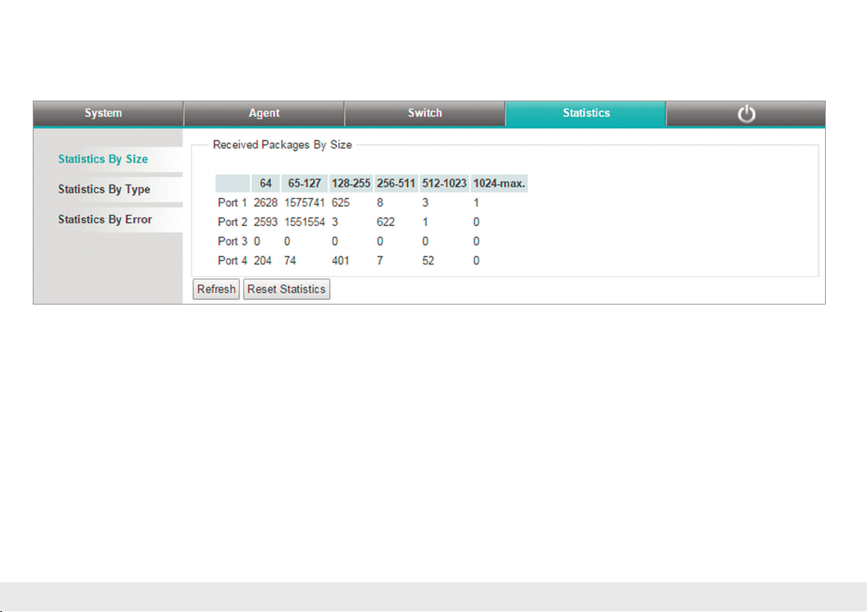Click Port 3's 512-1023 value '0'
868x612 pixels.
pos(425,241)
